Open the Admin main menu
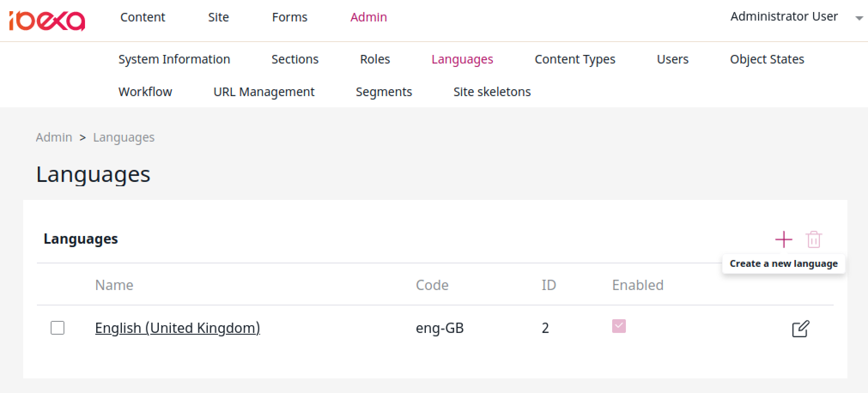The height and width of the screenshot is (393, 868). 369,17
